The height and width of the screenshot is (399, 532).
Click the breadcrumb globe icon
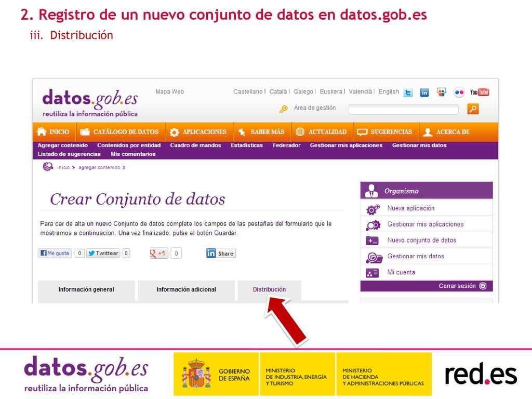click(x=48, y=167)
